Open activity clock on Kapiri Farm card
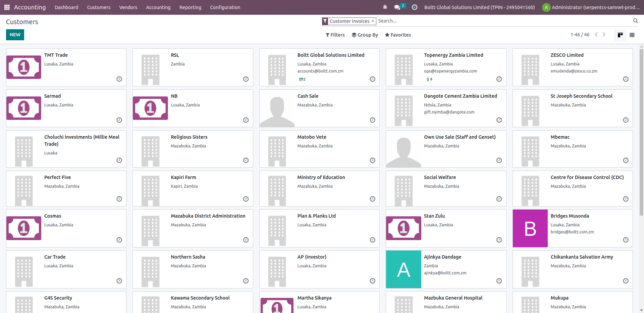 pos(246,199)
